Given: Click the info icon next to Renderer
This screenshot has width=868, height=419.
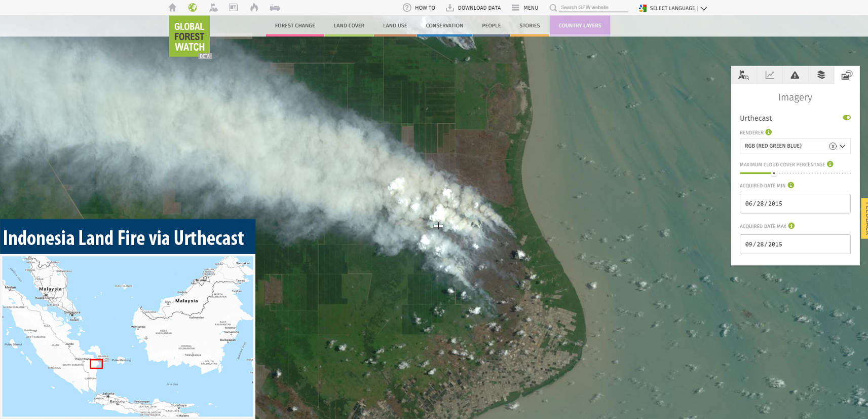Looking at the screenshot, I should (x=769, y=132).
